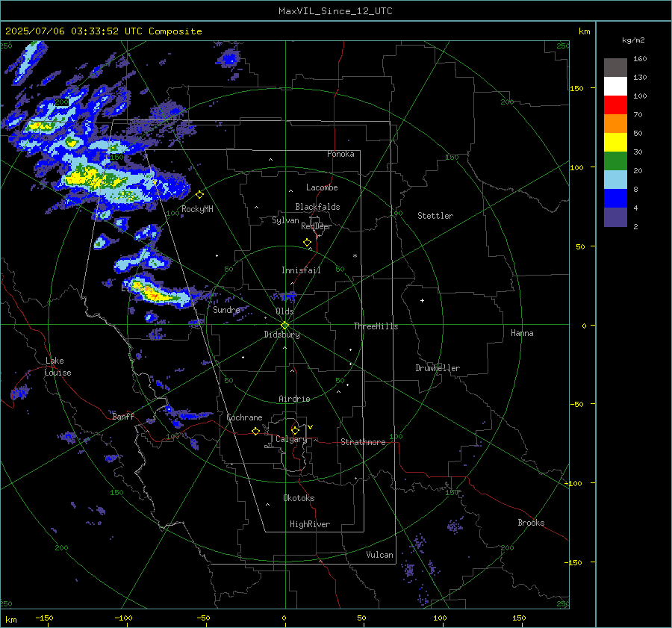Click the Stettler city label
Screen dimensions: 672x628
click(x=435, y=216)
